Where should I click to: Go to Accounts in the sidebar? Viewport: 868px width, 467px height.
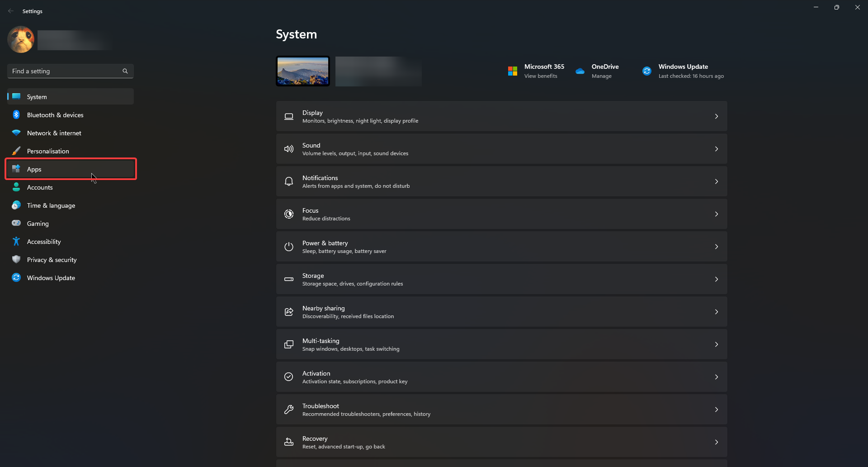point(40,187)
